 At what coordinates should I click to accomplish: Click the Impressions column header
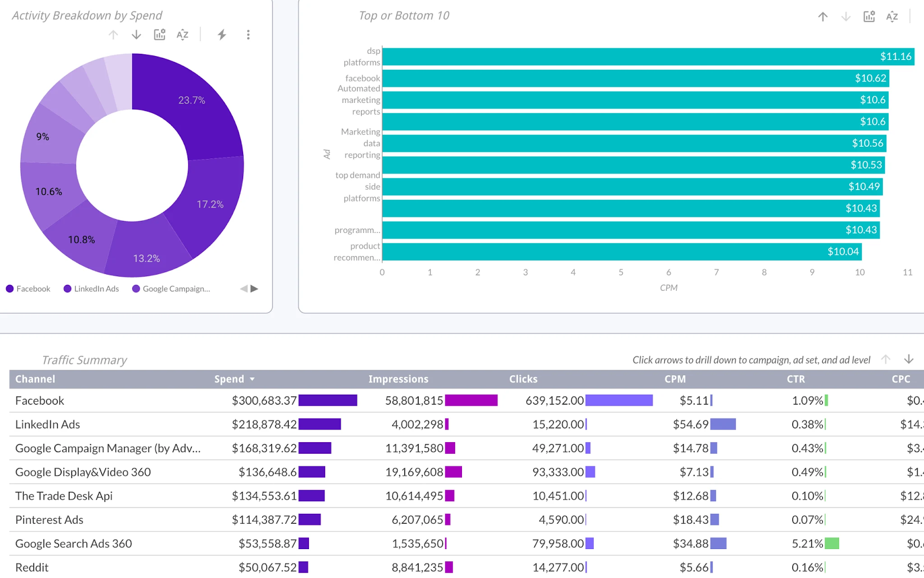pyautogui.click(x=398, y=379)
